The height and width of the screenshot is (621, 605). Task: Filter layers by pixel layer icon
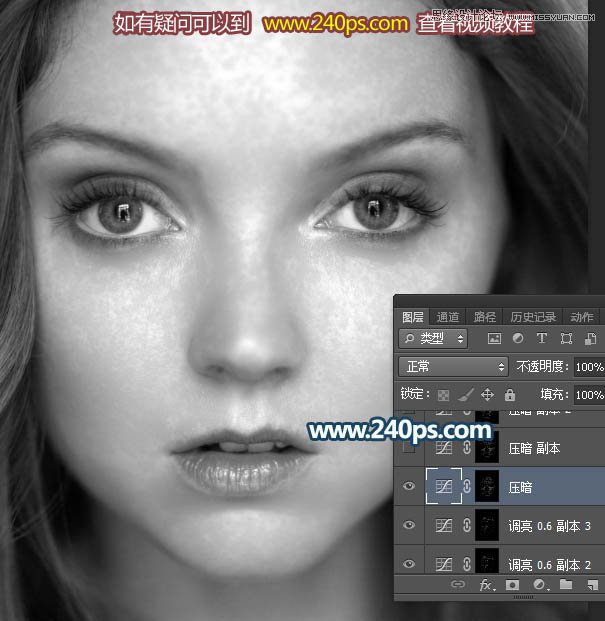494,339
